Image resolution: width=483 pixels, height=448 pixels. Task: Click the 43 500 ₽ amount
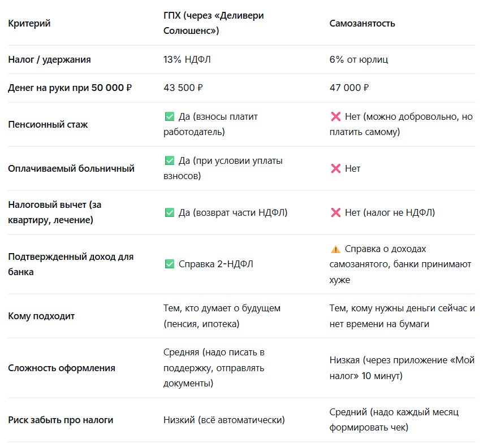point(183,88)
